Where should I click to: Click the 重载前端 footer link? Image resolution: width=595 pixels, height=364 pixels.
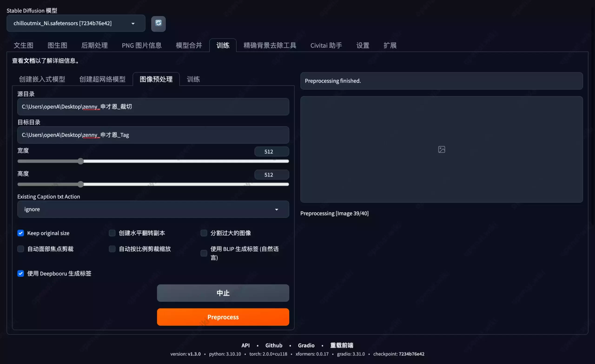coord(341,345)
